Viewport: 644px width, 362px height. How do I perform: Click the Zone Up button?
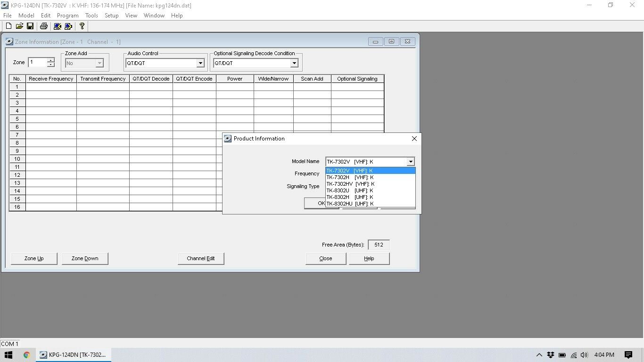(34, 258)
